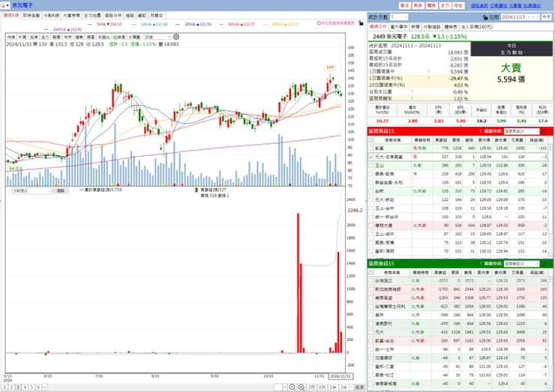The image size is (555, 392).
Task: Tick the select-all checkbox in 買超 table header
Action: [370, 140]
